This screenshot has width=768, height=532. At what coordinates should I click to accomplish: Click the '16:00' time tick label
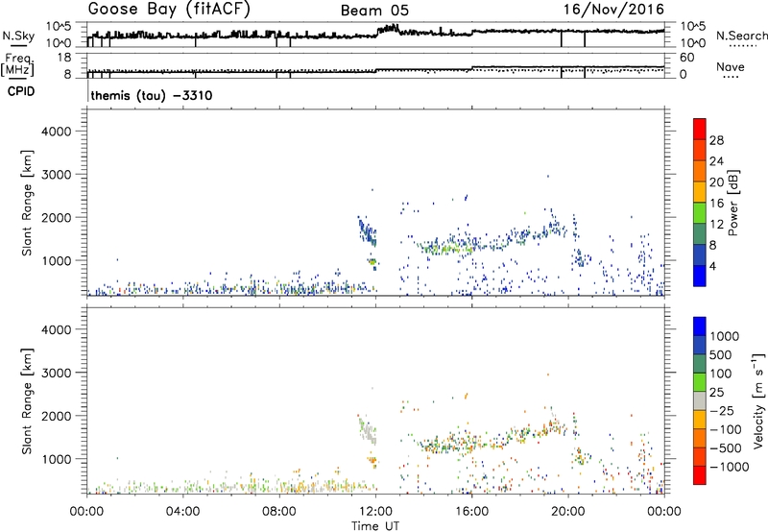[471, 512]
